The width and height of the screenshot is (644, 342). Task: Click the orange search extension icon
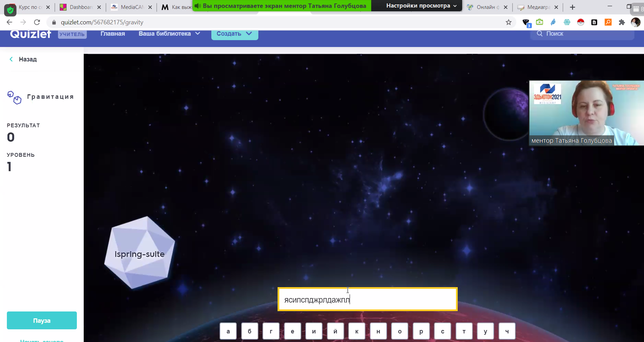[x=608, y=22]
